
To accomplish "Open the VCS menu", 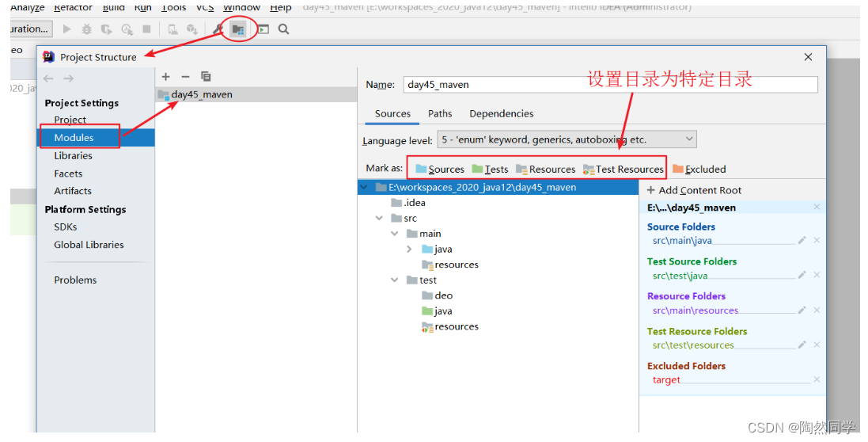I will [x=205, y=8].
